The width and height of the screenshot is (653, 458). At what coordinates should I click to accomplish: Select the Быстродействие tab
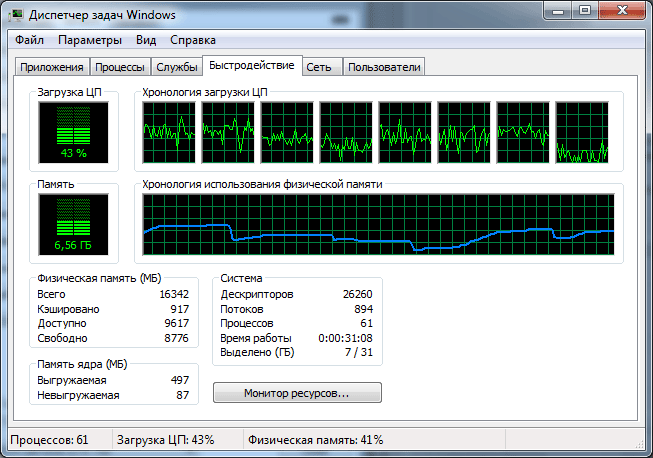[251, 66]
